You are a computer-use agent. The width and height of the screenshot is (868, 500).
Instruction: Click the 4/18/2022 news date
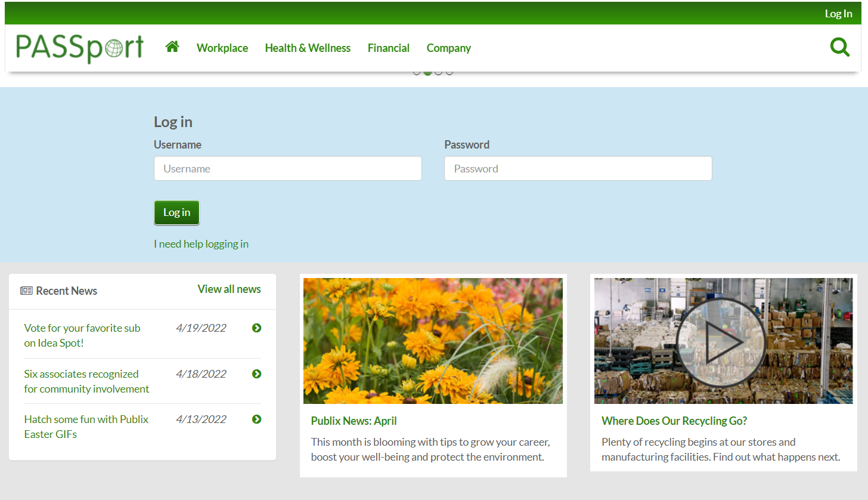coord(201,374)
